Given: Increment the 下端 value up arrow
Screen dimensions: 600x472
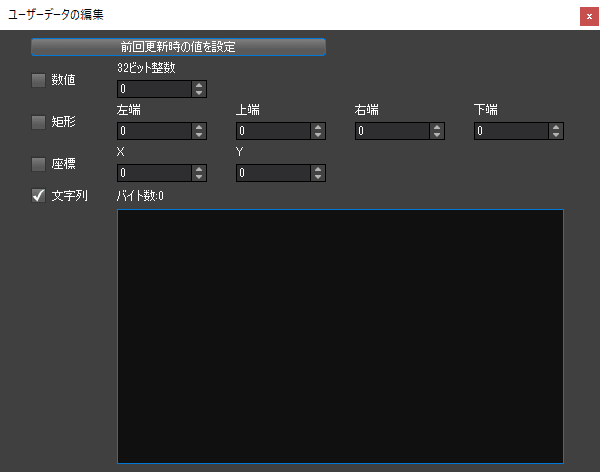Looking at the screenshot, I should click(556, 127).
